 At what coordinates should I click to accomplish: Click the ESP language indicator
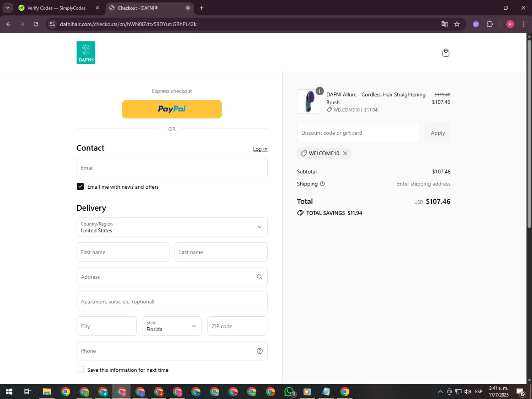[479, 392]
